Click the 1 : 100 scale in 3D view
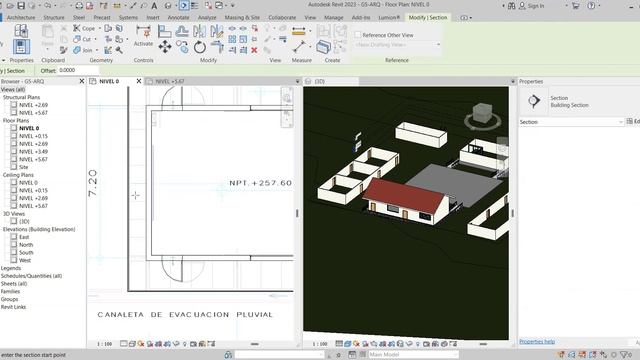 pyautogui.click(x=320, y=344)
